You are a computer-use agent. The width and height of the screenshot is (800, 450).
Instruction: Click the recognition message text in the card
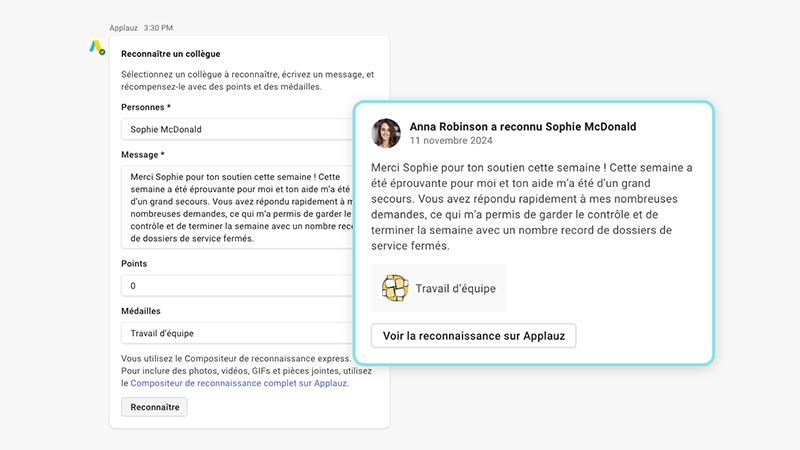[531, 207]
